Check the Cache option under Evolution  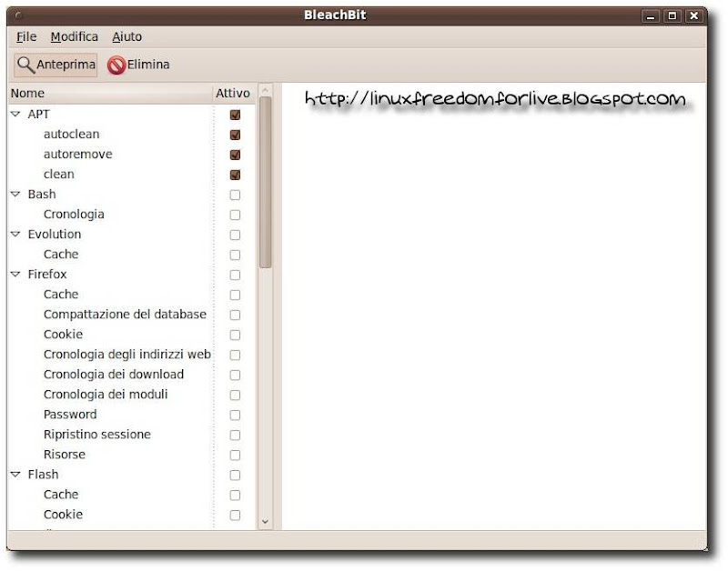(x=234, y=254)
